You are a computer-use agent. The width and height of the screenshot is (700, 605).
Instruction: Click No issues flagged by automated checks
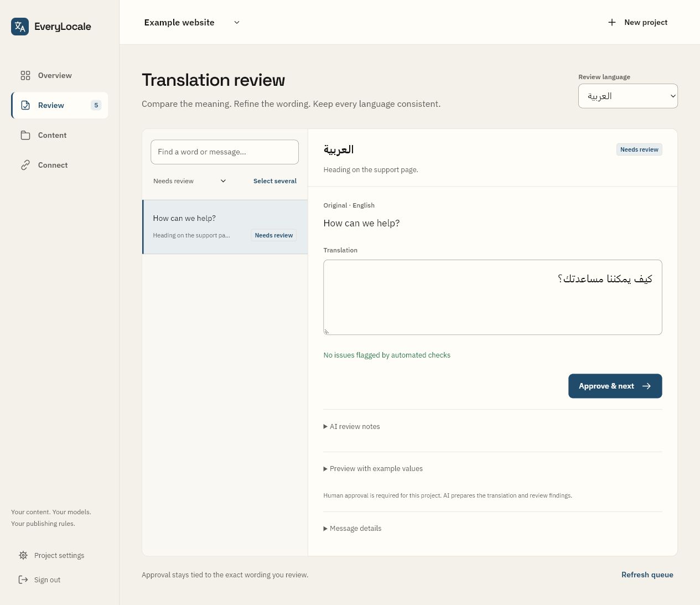point(387,355)
